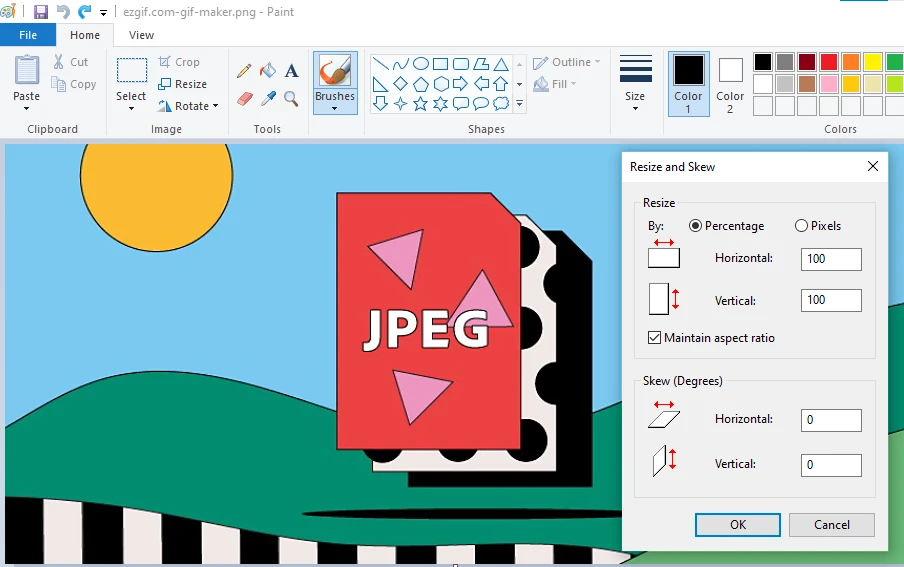Click the Select rectangle tool icon
904x567 pixels.
click(x=131, y=70)
